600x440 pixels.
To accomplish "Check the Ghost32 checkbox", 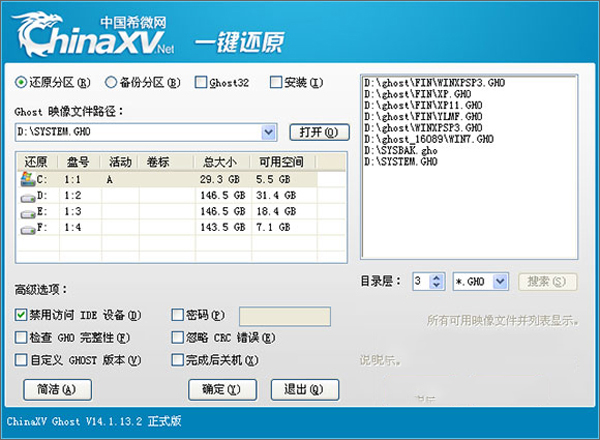I will tap(201, 82).
